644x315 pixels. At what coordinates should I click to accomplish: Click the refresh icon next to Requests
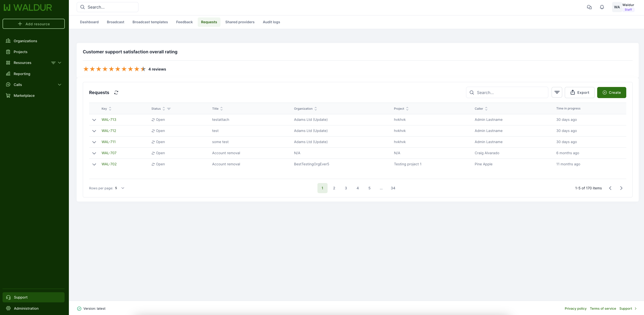(116, 93)
